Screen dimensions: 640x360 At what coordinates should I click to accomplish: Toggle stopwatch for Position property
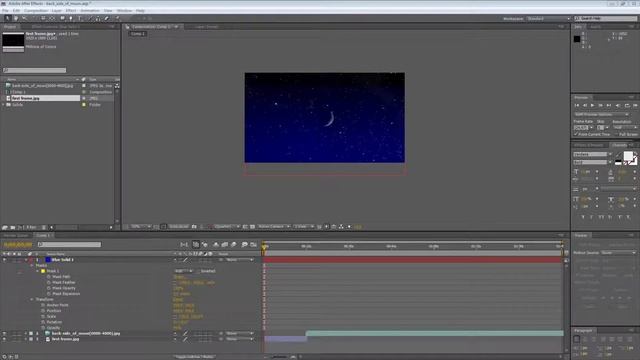[x=43, y=311]
